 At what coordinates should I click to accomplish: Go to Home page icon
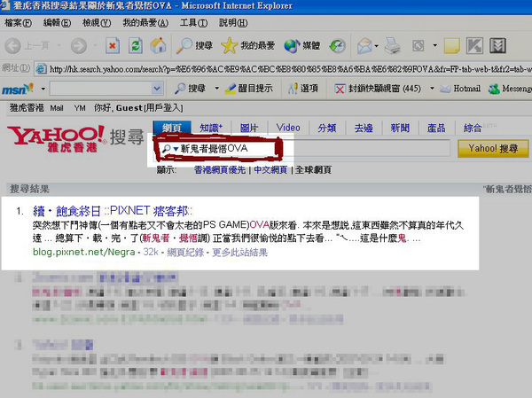pos(158,45)
